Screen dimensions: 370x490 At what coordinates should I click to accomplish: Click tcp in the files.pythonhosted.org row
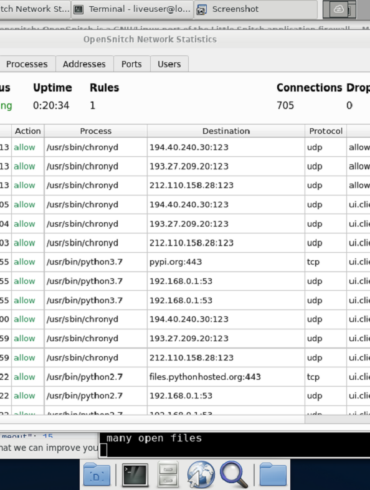[313, 377]
